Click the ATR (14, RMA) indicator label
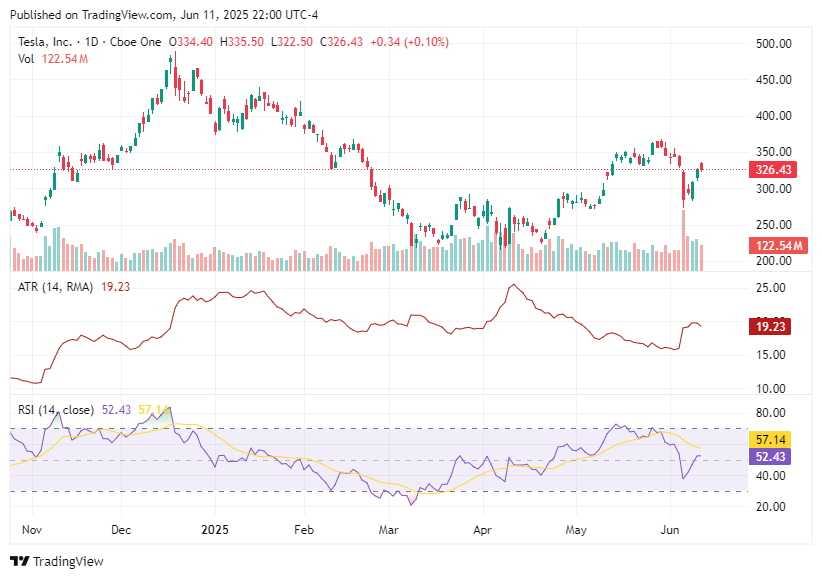 click(56, 287)
